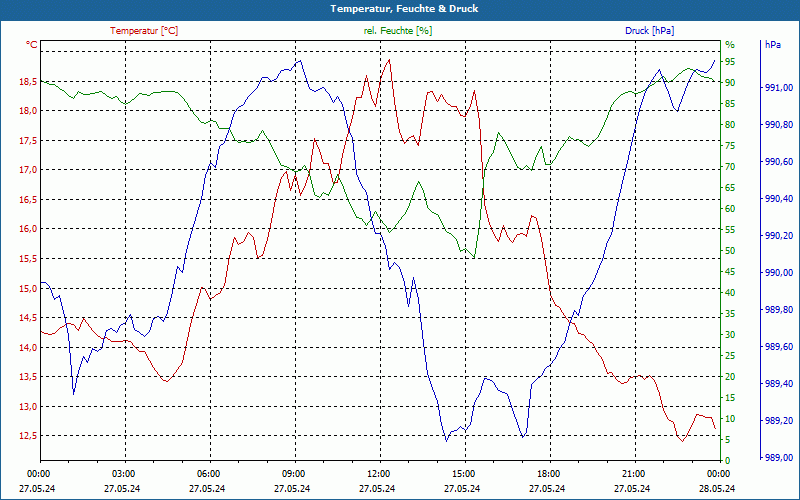
Task: Click the 21:00 time axis label
Action: 634,473
